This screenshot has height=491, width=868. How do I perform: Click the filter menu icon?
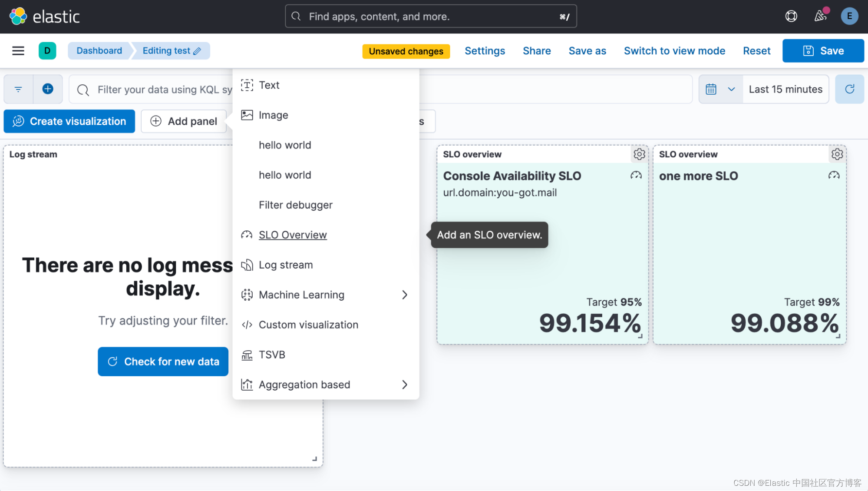coord(18,89)
